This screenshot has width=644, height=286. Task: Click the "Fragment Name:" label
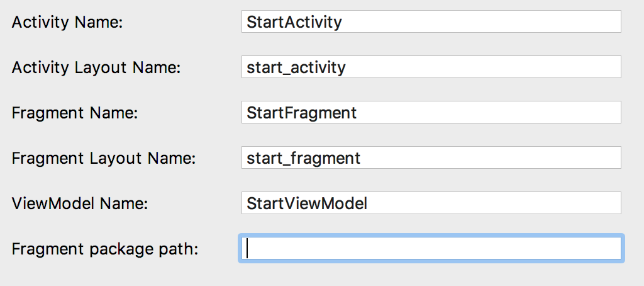coord(75,113)
